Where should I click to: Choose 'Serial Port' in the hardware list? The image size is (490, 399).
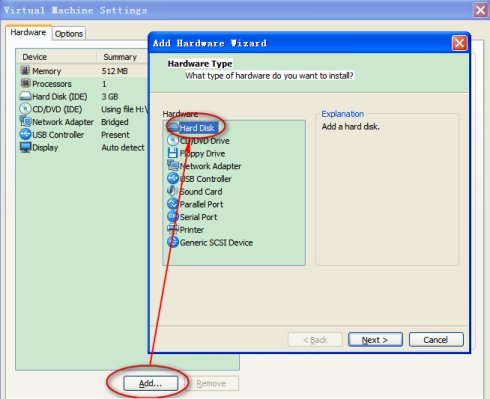(x=198, y=217)
